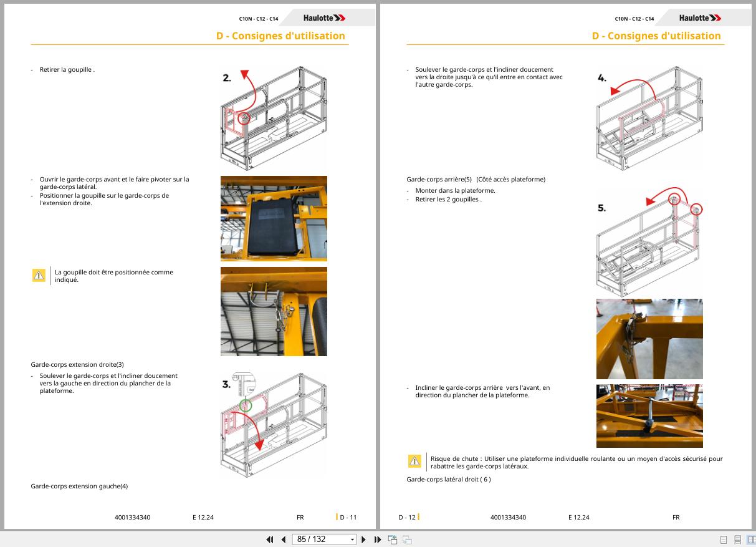Viewport: 756px width, 547px height.
Task: Open the page number dropdown arrow
Action: [x=353, y=540]
